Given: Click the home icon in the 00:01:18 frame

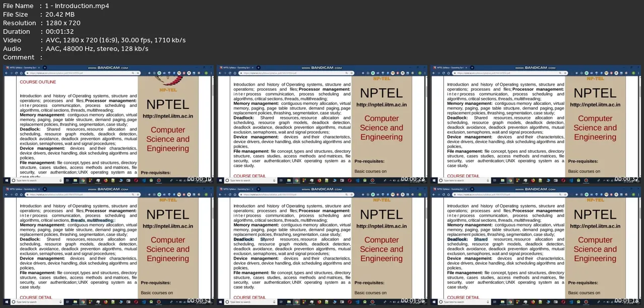Looking at the screenshot, I should point(448,195).
